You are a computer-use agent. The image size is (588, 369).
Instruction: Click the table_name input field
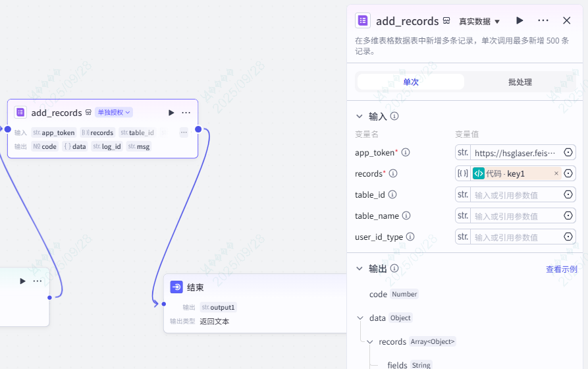pyautogui.click(x=516, y=216)
